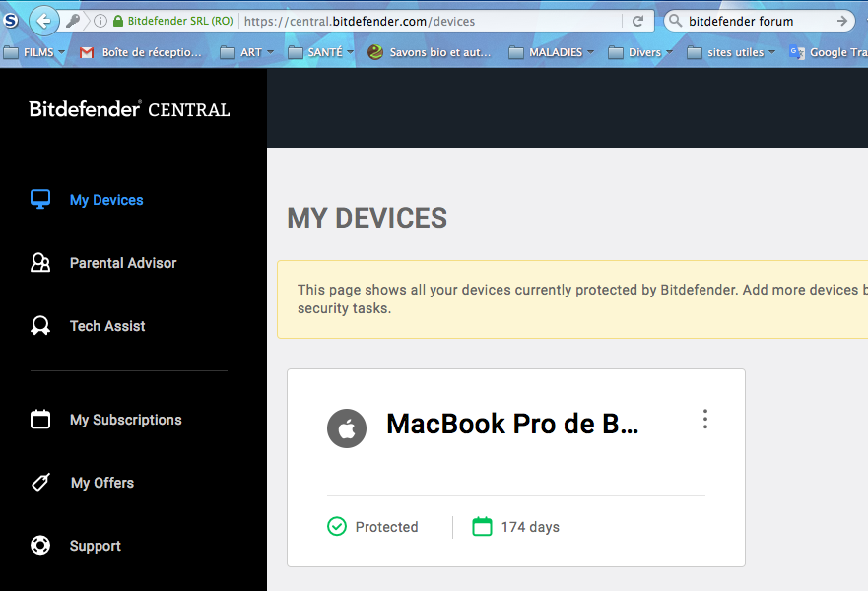Open site information via the info icon
868x591 pixels.
pyautogui.click(x=100, y=21)
